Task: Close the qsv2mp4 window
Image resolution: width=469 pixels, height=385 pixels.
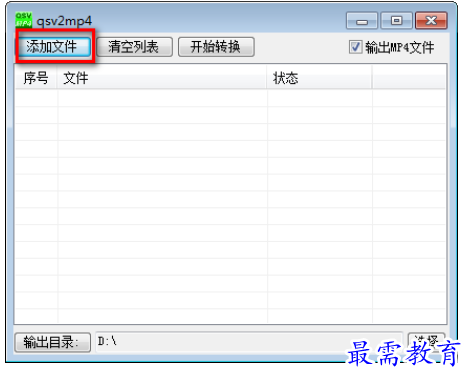Action: [431, 21]
